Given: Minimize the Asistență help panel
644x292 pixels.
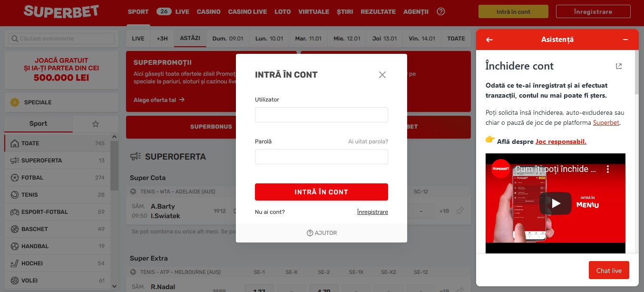Looking at the screenshot, I should pyautogui.click(x=625, y=40).
